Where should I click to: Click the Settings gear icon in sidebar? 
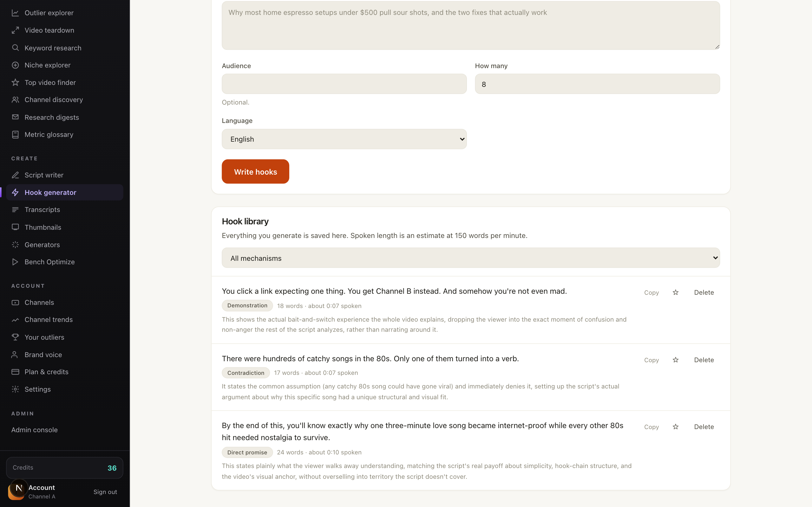(15, 389)
